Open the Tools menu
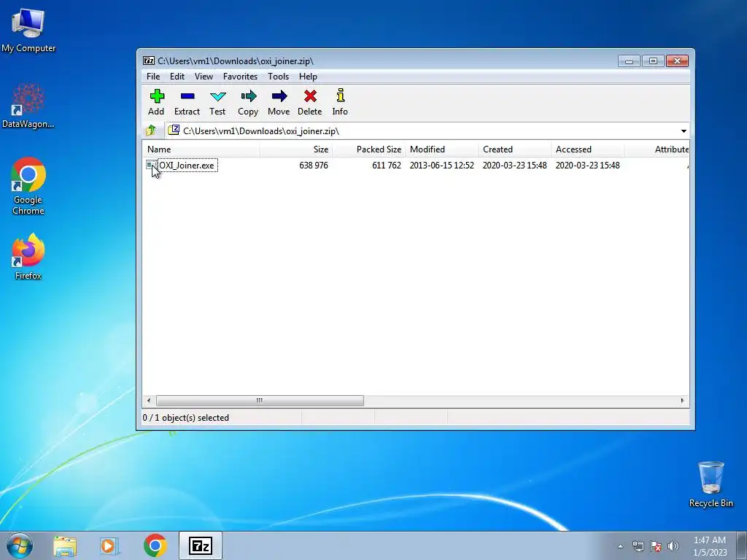Screen dimensions: 747x560 pyautogui.click(x=278, y=76)
